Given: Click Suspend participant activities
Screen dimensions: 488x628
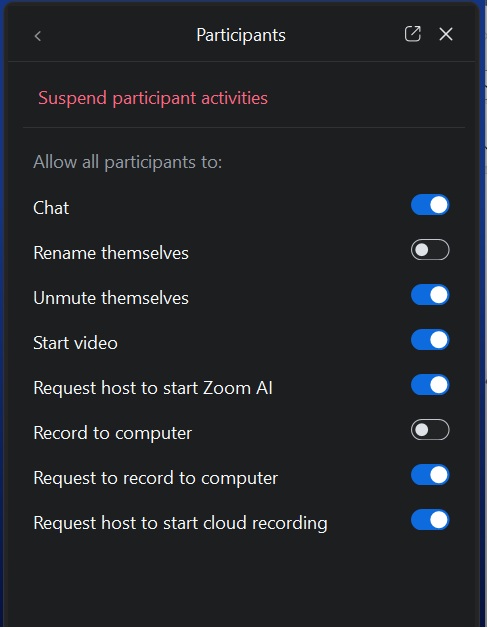Looking at the screenshot, I should 153,99.
